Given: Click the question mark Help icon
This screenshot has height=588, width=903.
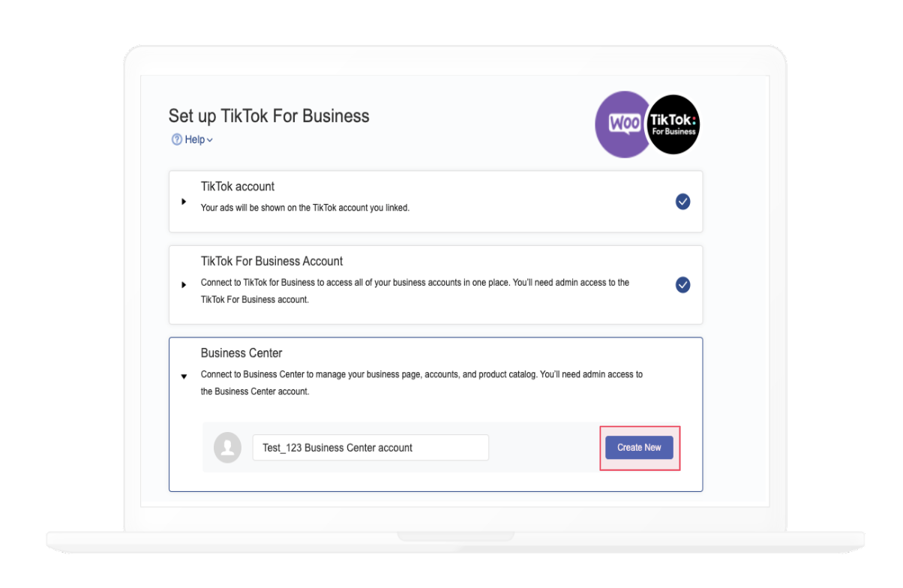Looking at the screenshot, I should pyautogui.click(x=177, y=139).
